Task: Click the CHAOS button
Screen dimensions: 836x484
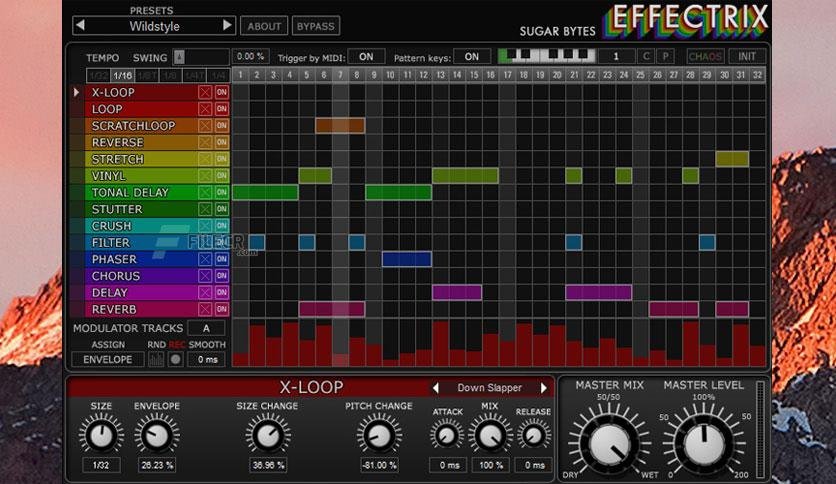Action: tap(705, 56)
